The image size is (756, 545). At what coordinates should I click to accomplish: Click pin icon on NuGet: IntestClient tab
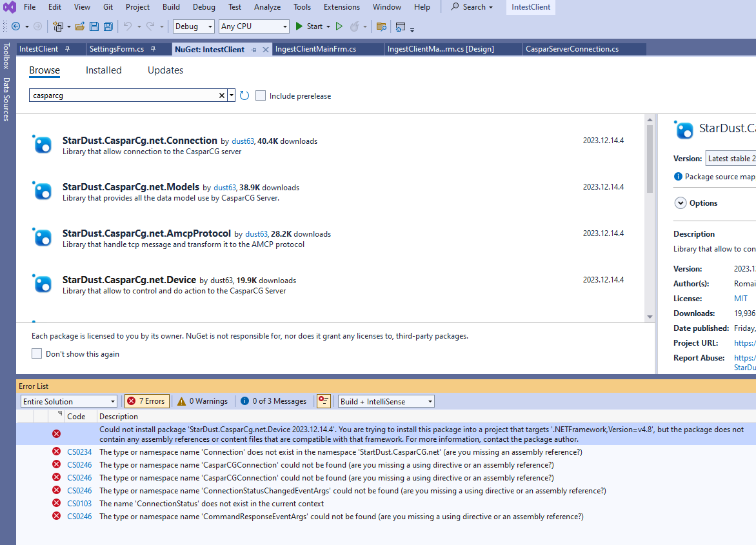click(x=254, y=50)
